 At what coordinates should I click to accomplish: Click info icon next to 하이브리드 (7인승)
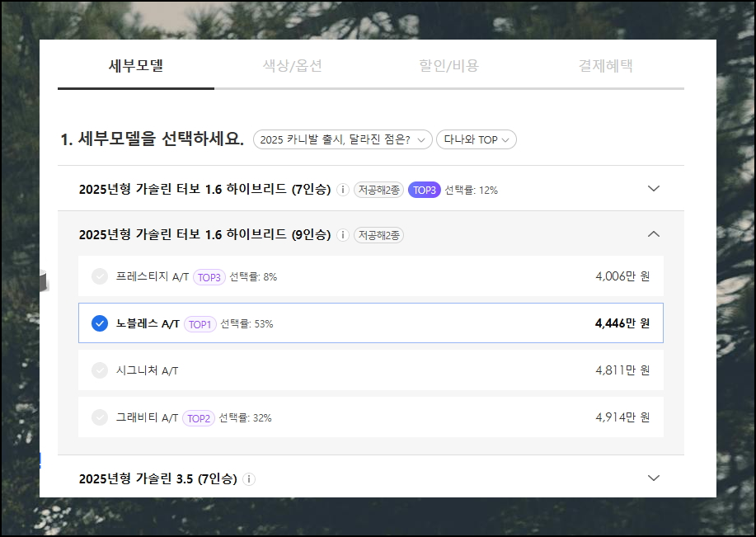[x=343, y=190]
